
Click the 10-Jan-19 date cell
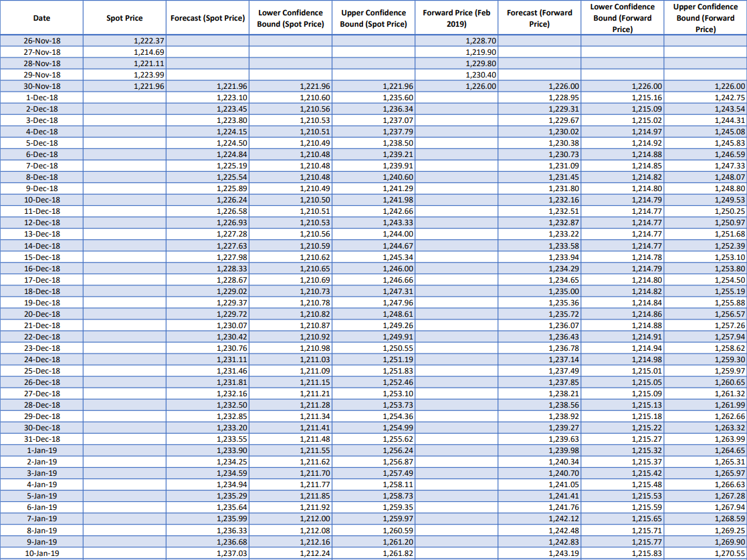click(42, 553)
